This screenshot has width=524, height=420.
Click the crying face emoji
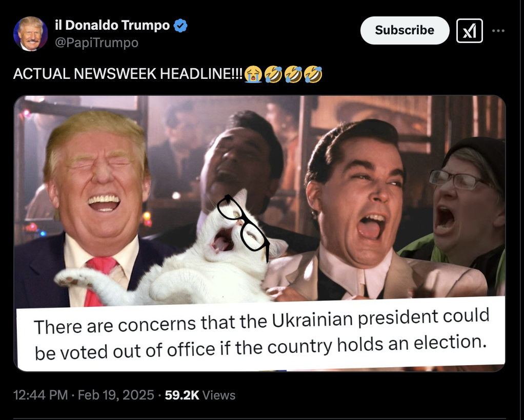pos(253,74)
